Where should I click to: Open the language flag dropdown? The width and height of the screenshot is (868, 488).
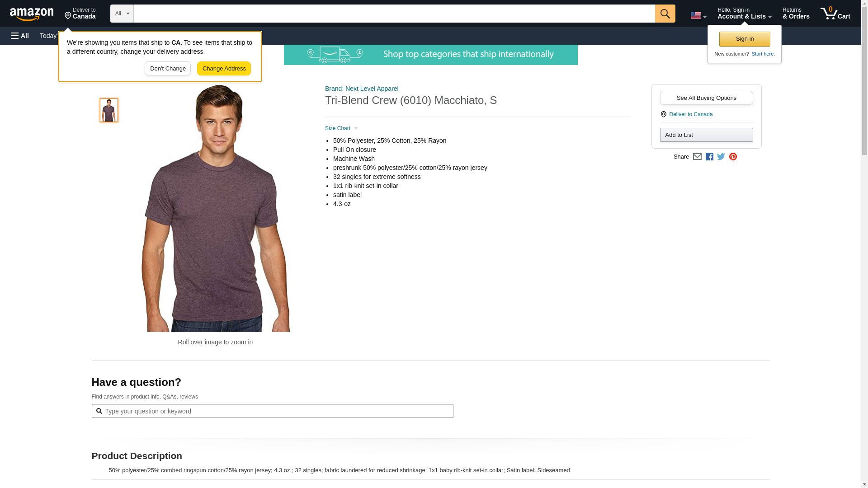point(698,15)
